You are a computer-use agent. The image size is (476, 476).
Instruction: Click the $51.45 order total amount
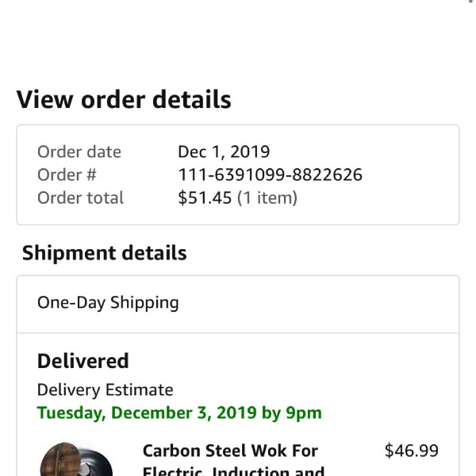click(x=205, y=198)
